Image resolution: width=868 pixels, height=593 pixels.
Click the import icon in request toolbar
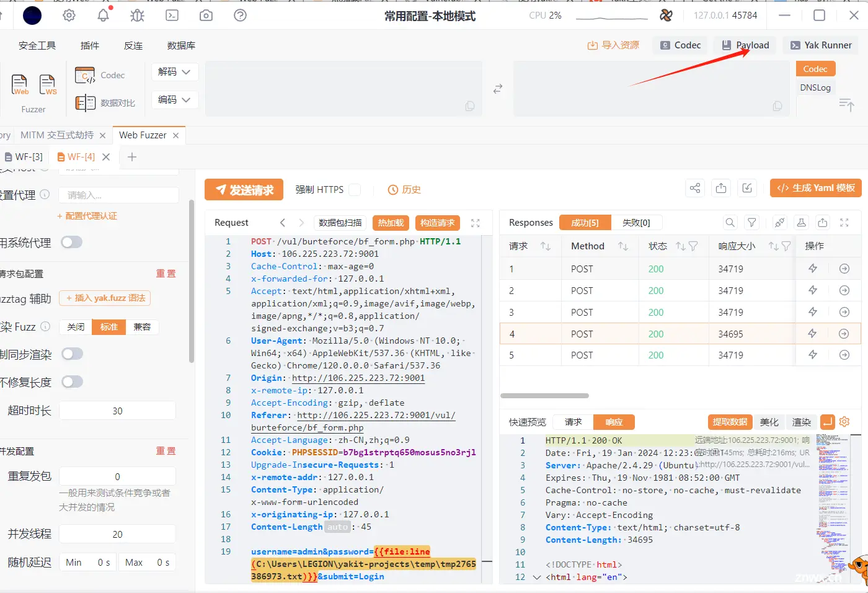747,188
